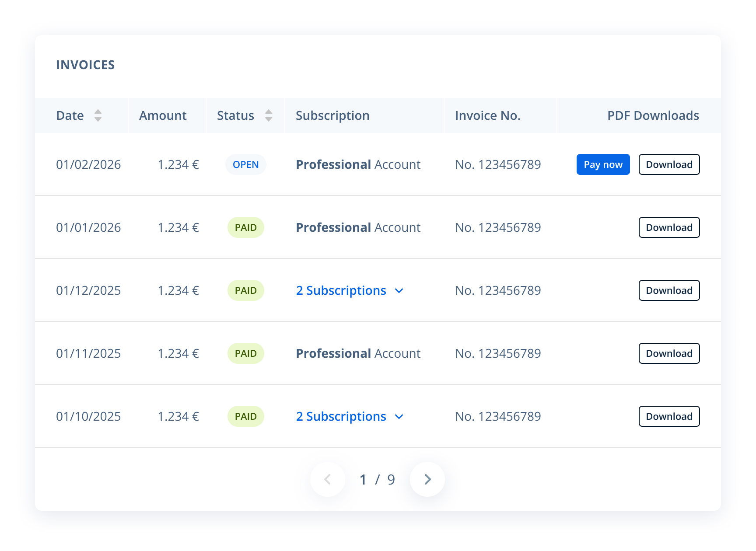Click the Date column header

(x=70, y=115)
